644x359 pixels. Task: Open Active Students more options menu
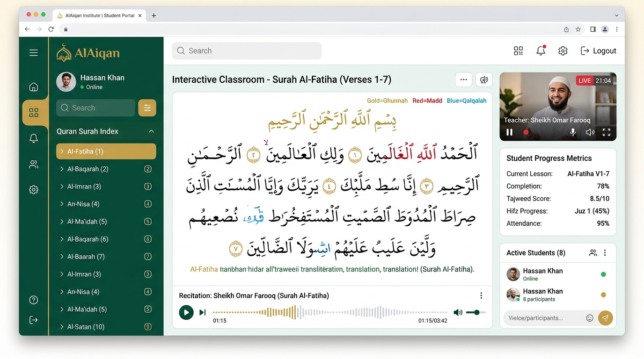tap(605, 253)
